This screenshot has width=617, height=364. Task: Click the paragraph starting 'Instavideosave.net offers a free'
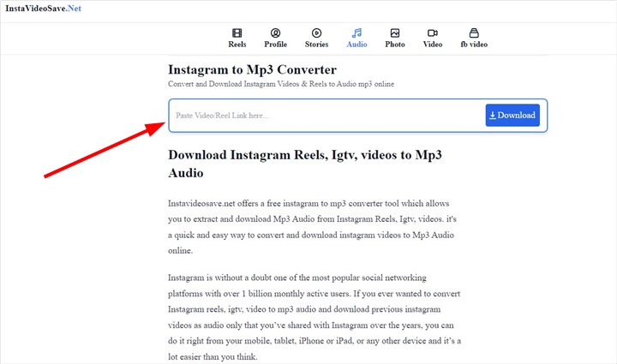pos(314,227)
